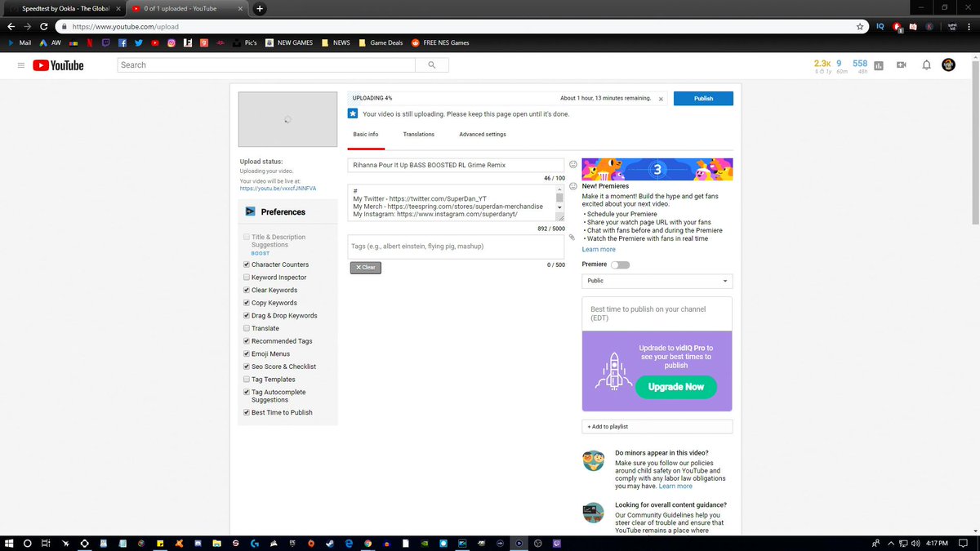980x551 pixels.
Task: Go back to the previous page
Action: [x=11, y=26]
